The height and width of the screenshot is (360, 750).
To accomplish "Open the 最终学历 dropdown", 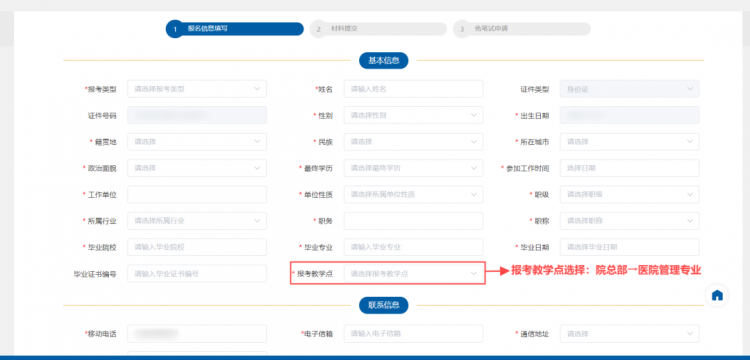I will (x=413, y=168).
